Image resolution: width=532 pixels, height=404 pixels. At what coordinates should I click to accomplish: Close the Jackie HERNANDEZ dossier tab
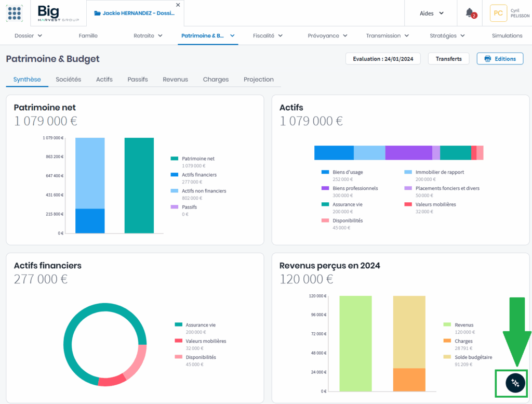click(x=178, y=5)
